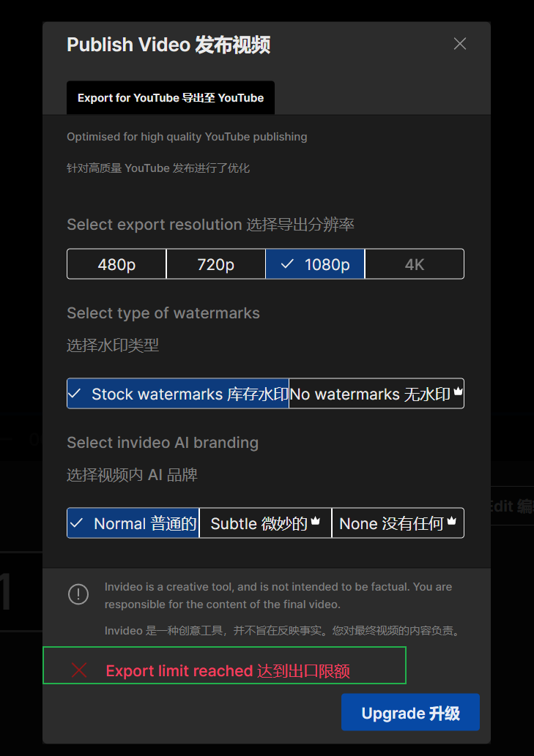Click the disclaimer info icon
Screen dimensions: 534x756
point(78,594)
